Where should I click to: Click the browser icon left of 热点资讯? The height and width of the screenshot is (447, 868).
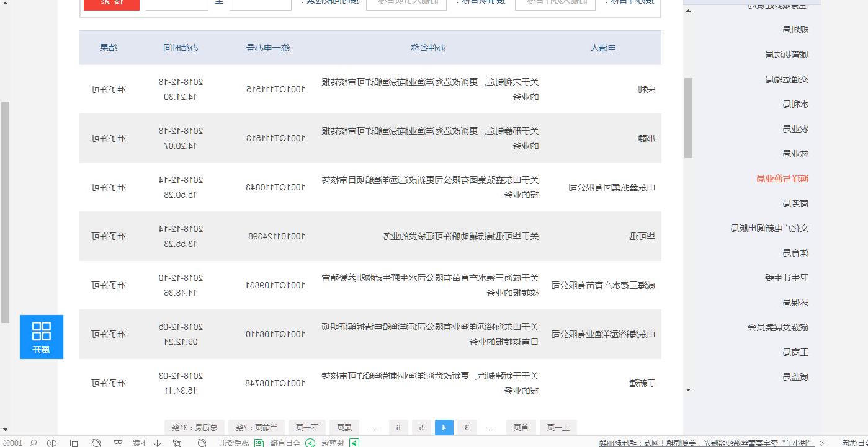click(x=202, y=443)
